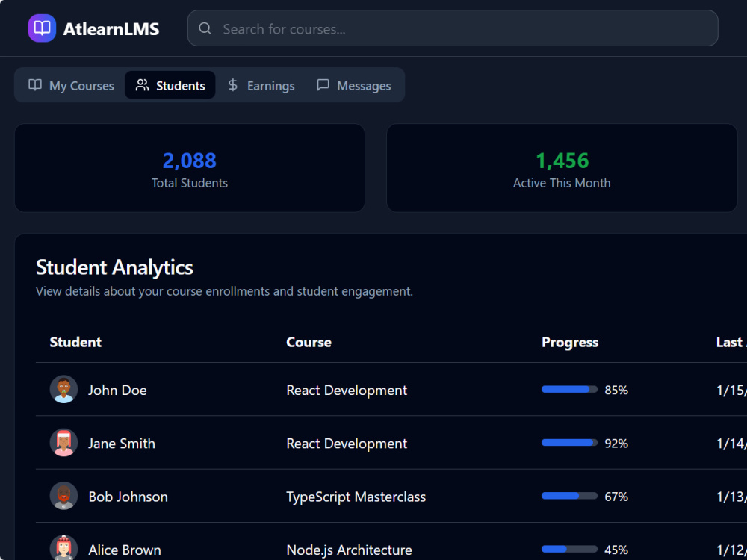Click the book icon beside My Courses

point(35,85)
